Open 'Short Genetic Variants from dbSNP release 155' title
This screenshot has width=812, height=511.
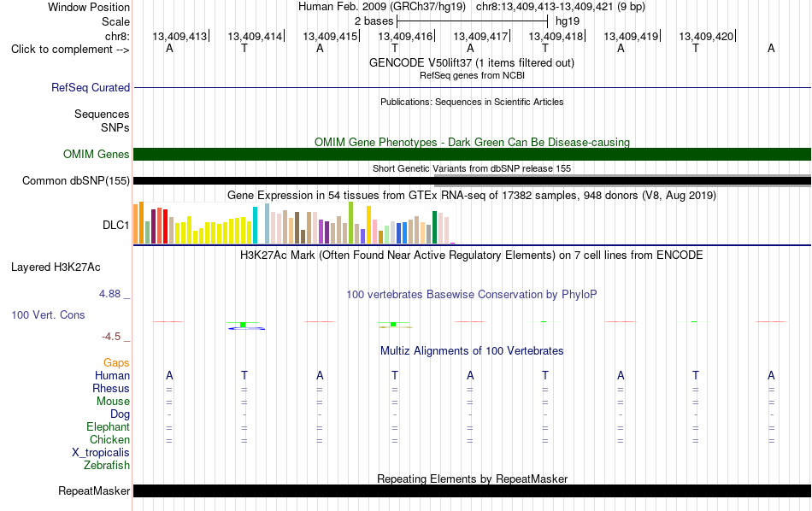(472, 168)
